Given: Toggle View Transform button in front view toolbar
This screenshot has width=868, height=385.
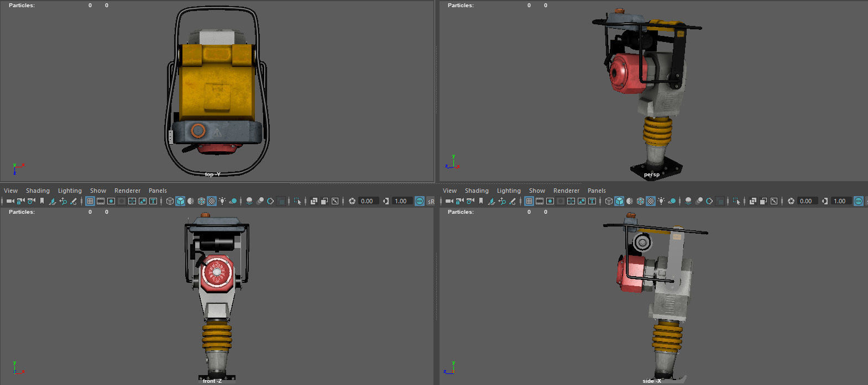Looking at the screenshot, I should click(420, 201).
